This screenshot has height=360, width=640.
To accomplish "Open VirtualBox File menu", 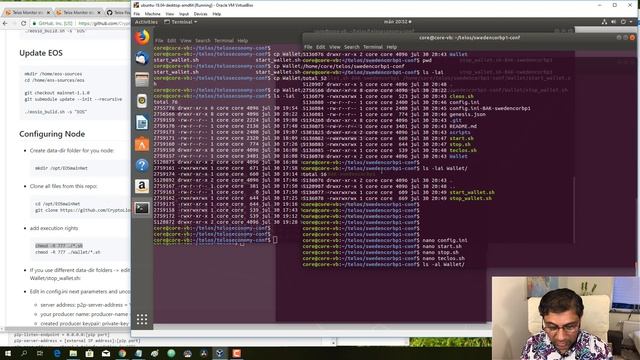I will [x=137, y=14].
